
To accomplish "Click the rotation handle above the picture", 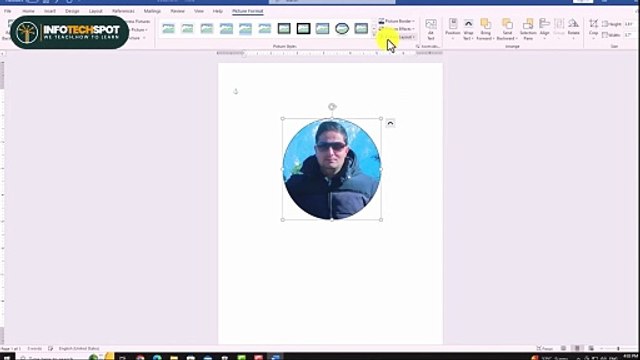I will pos(332,107).
